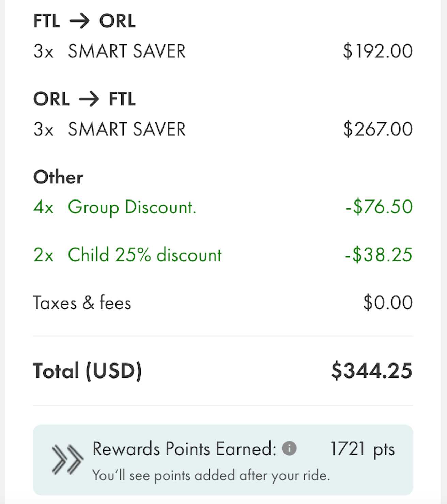Click the $267.00 Smart Saver fare
The height and width of the screenshot is (504, 447).
378,129
